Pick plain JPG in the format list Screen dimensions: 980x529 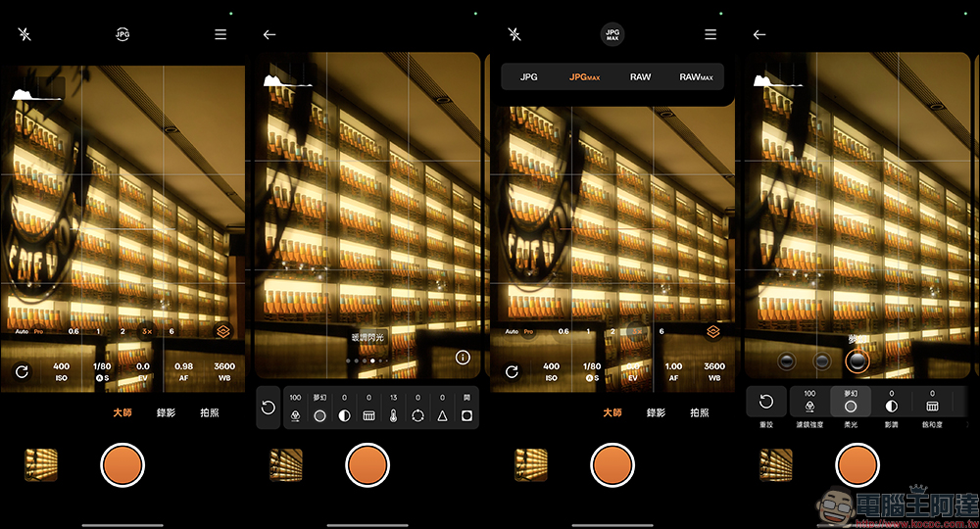pyautogui.click(x=528, y=76)
